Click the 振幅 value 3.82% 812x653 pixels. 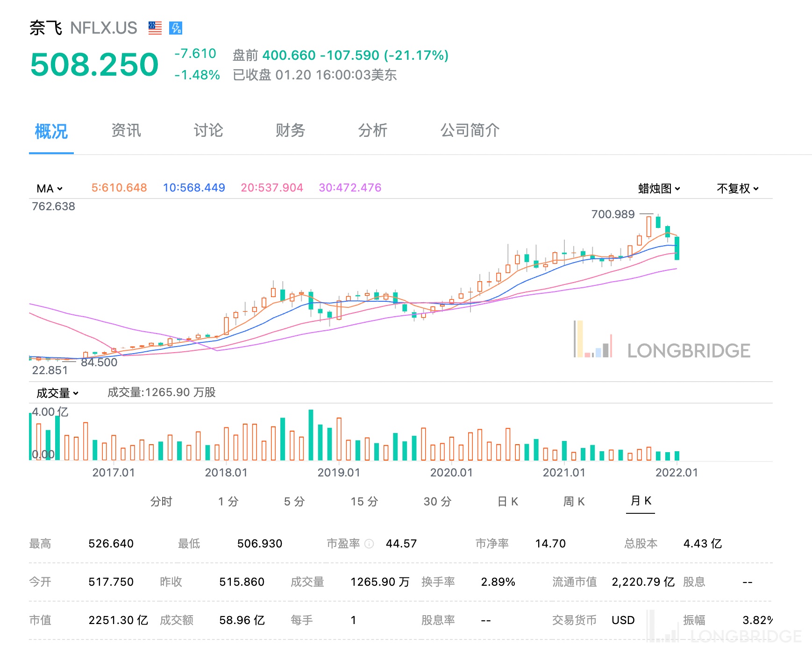[x=757, y=620]
